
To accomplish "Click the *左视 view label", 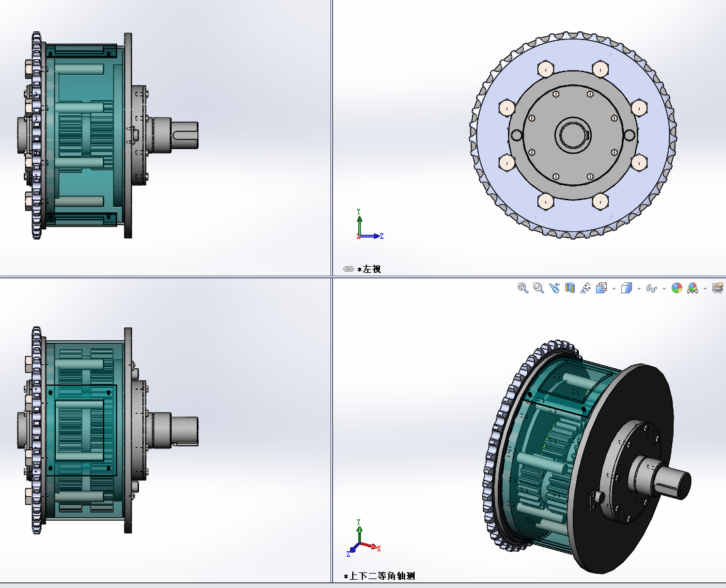I will pos(369,269).
